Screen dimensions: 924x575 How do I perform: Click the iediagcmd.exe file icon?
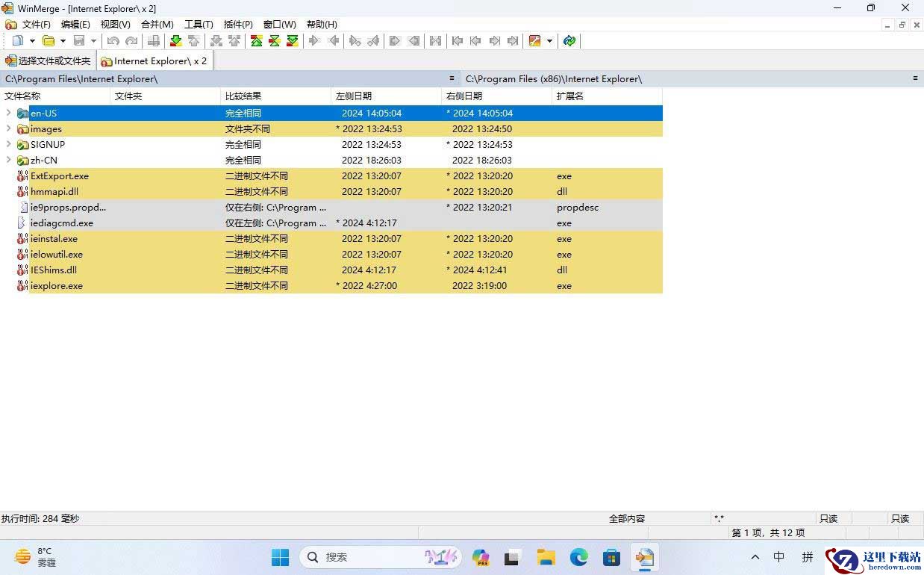click(23, 223)
